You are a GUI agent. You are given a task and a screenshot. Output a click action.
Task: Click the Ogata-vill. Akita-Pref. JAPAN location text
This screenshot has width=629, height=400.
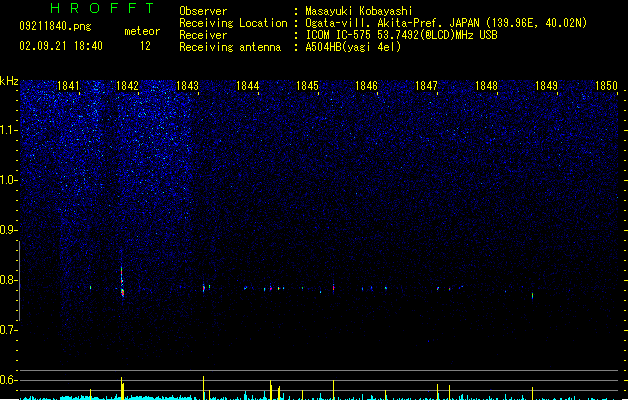click(446, 23)
